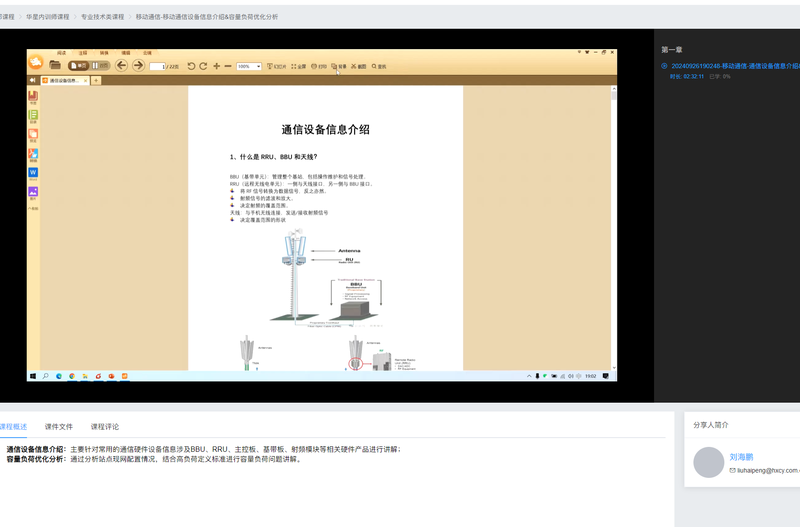Click the image (图片) sidebar icon
The width and height of the screenshot is (800, 527).
[x=33, y=193]
